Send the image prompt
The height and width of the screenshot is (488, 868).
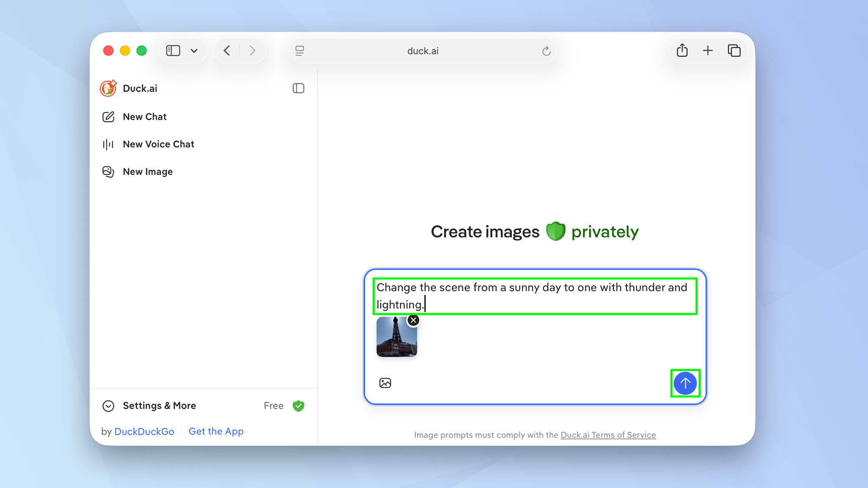click(685, 383)
